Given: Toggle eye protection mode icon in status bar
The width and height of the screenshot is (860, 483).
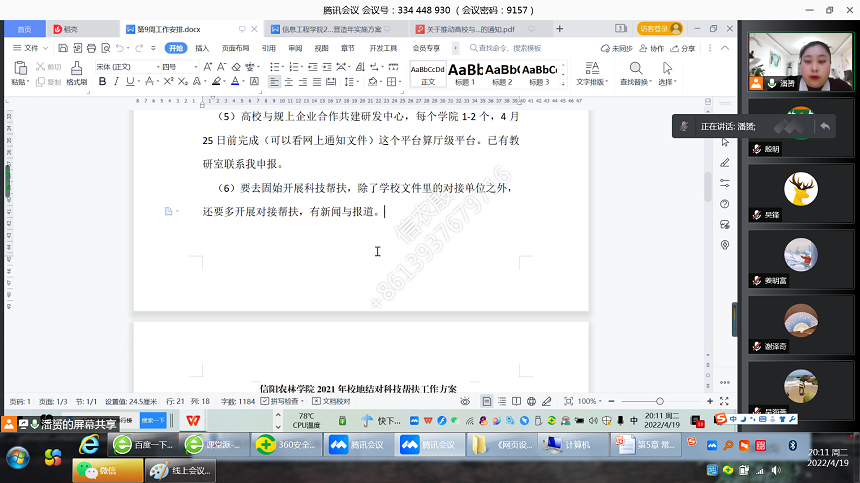Looking at the screenshot, I should coord(465,401).
